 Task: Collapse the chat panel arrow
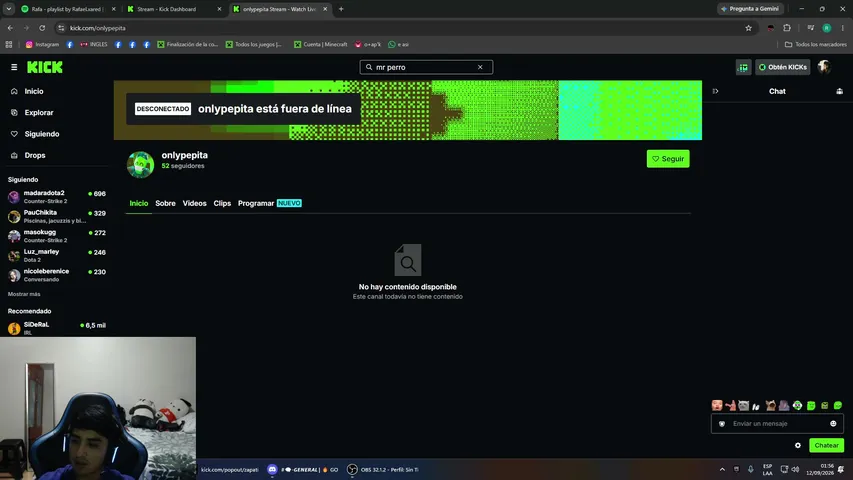point(715,91)
